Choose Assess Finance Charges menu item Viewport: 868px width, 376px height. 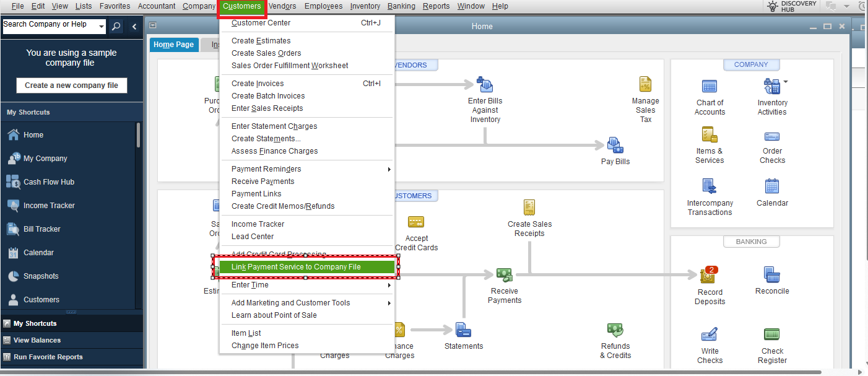[x=307, y=151]
